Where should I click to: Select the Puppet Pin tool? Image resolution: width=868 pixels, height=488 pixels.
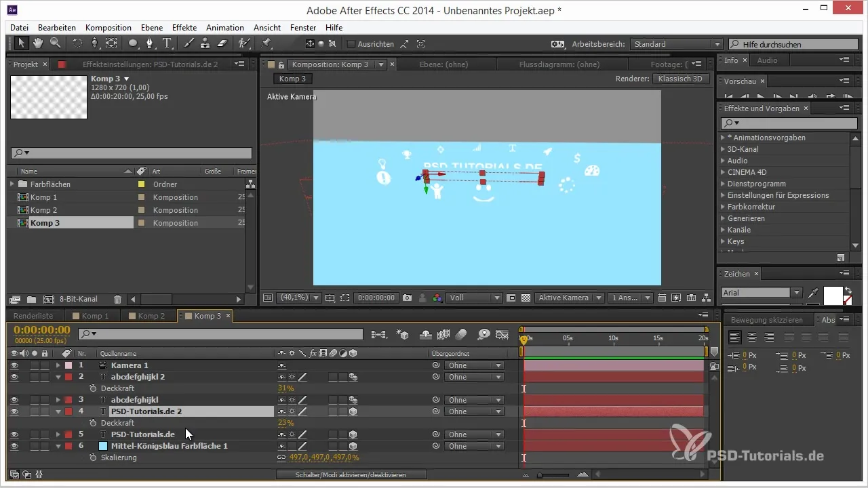click(266, 43)
